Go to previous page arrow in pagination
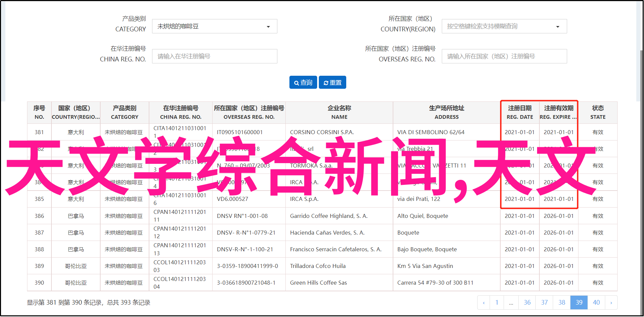The image size is (644, 317). 484,303
